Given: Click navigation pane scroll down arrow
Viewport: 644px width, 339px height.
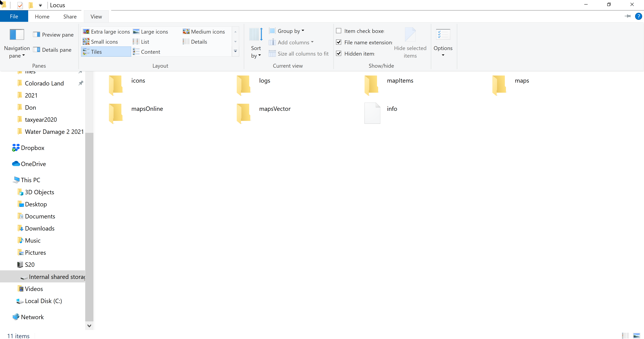Looking at the screenshot, I should coord(89,326).
